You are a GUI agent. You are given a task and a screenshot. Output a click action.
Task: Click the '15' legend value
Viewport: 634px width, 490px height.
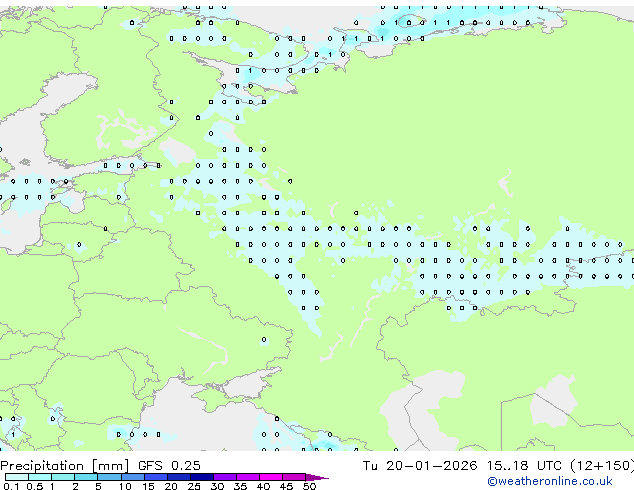click(148, 486)
